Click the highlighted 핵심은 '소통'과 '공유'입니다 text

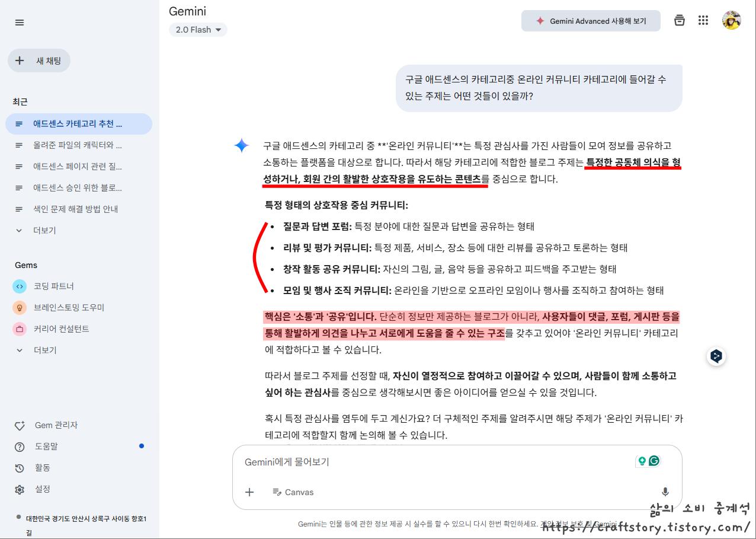tap(321, 317)
